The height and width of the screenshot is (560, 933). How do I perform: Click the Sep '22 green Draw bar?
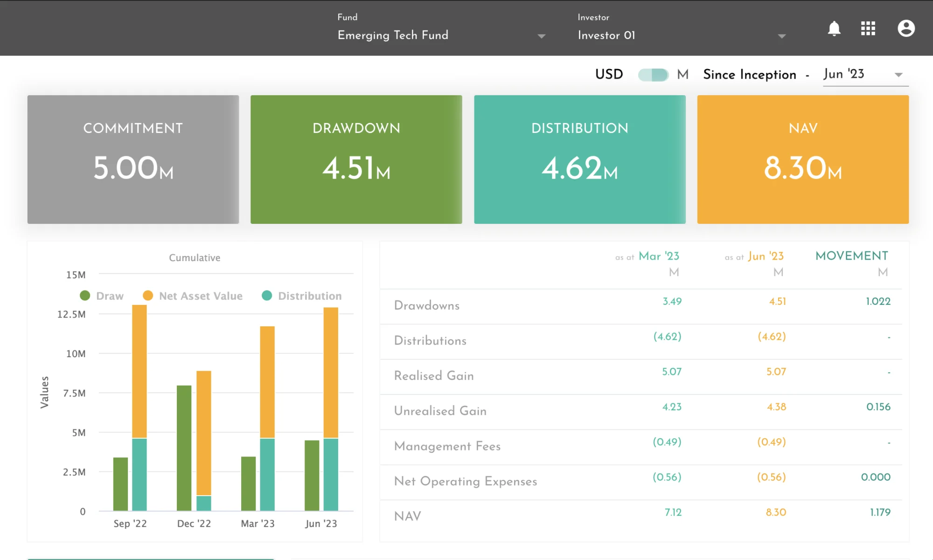coord(120,484)
